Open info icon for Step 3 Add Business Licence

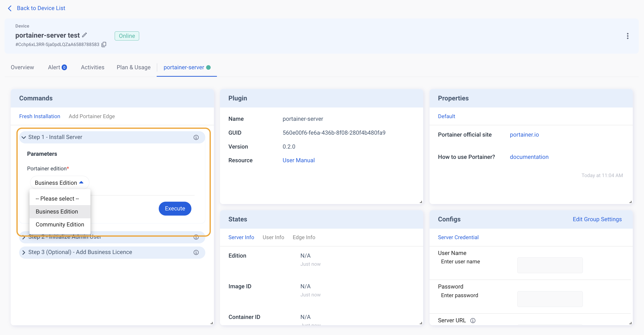pos(196,252)
